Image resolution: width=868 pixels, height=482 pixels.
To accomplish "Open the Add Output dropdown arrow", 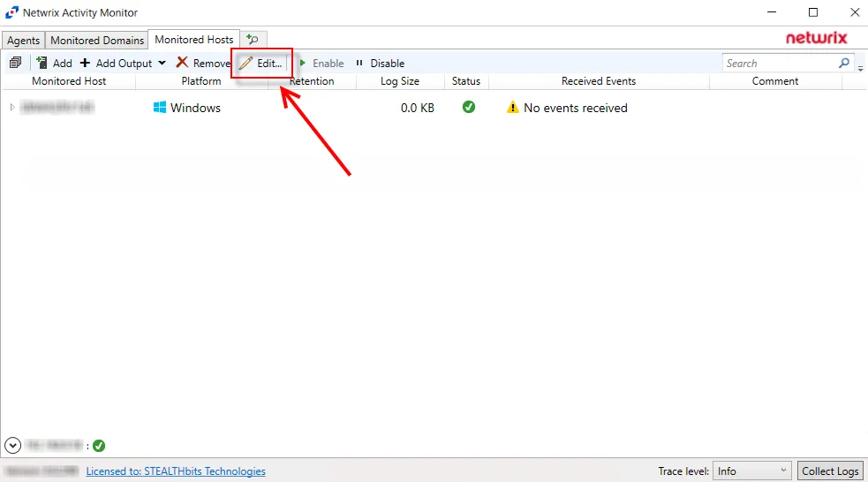I will point(162,63).
